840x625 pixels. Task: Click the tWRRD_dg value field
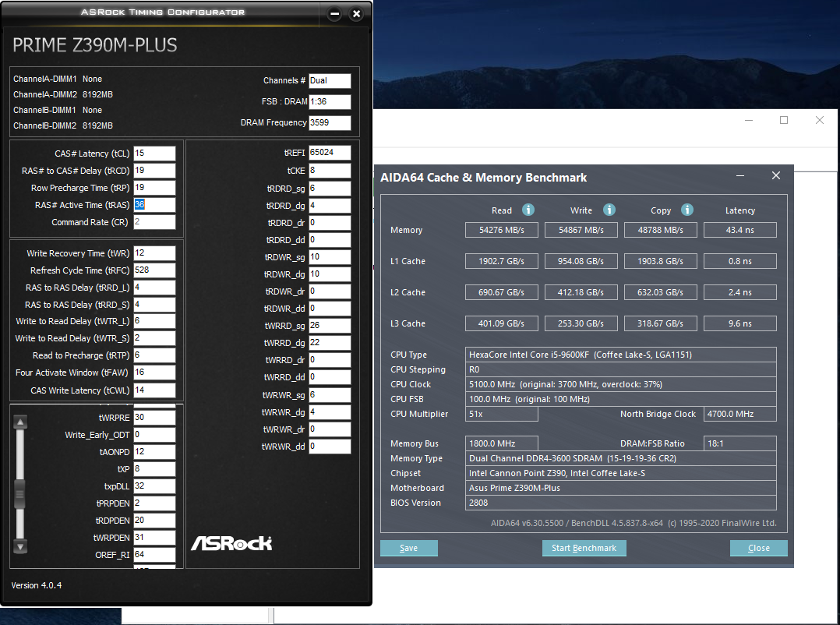point(330,343)
